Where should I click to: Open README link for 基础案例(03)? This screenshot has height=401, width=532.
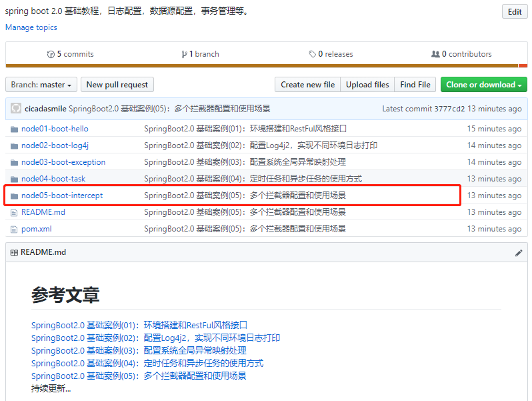coord(139,350)
